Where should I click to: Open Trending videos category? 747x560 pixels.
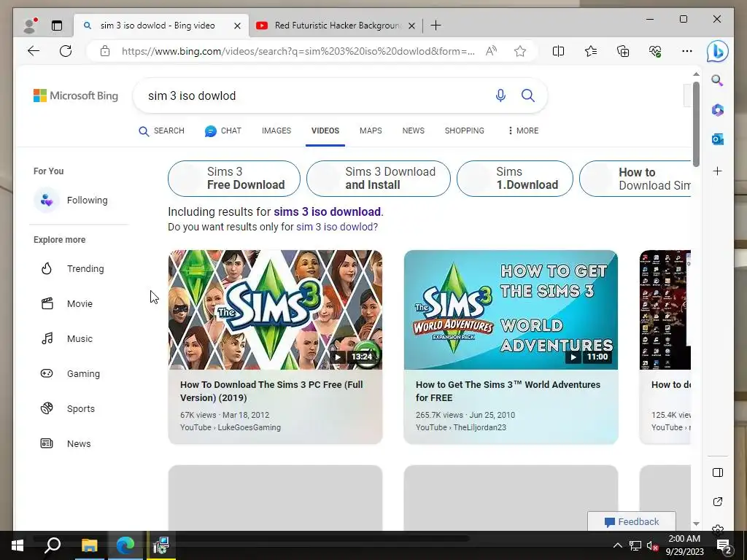tap(72, 268)
